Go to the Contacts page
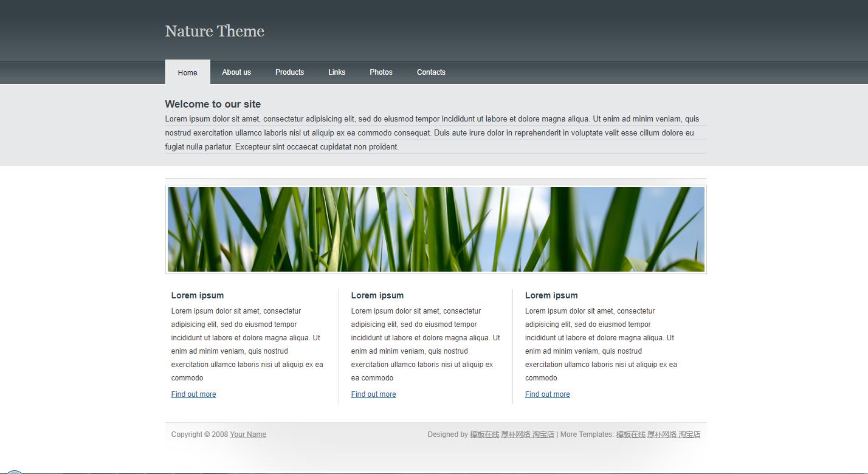This screenshot has height=474, width=868. click(431, 72)
